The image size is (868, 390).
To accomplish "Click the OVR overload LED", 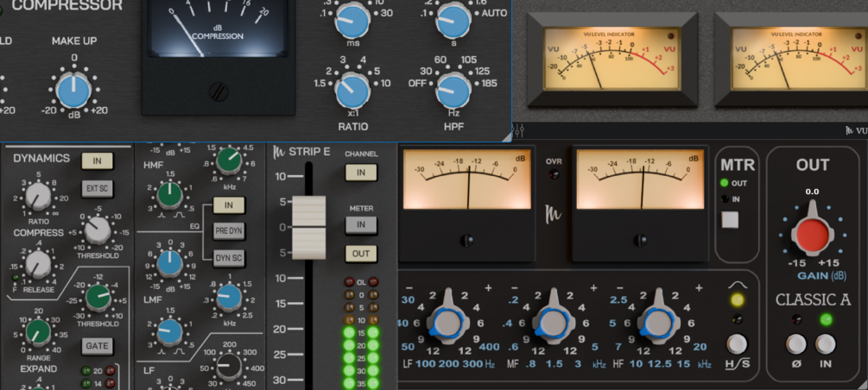I will pos(553,174).
